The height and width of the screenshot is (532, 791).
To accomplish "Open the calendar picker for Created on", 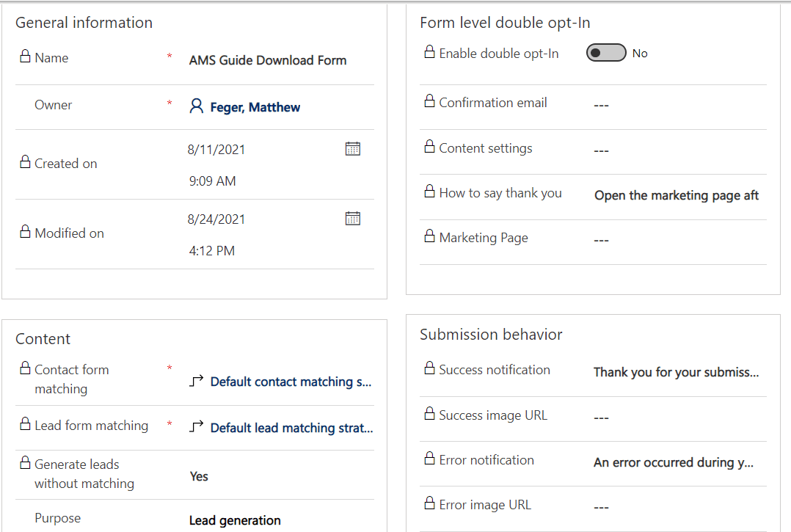I will click(x=353, y=148).
